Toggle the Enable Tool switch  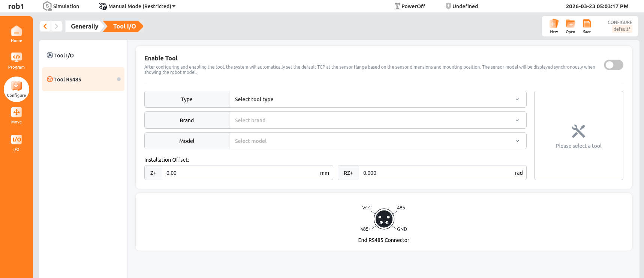pyautogui.click(x=613, y=65)
